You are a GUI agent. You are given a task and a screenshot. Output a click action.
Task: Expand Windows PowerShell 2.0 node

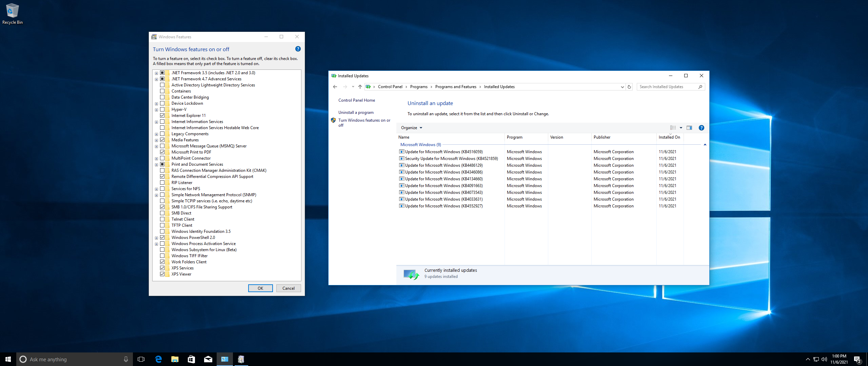[156, 238]
